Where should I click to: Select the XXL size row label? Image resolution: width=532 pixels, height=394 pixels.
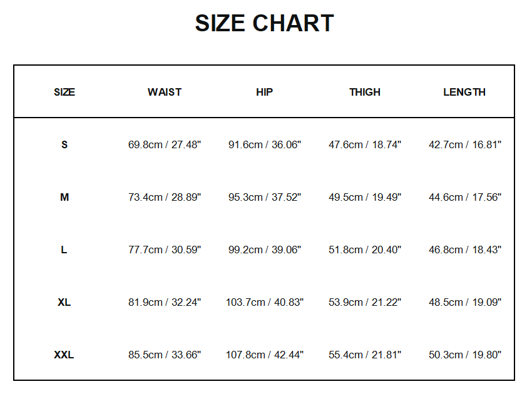tap(64, 355)
